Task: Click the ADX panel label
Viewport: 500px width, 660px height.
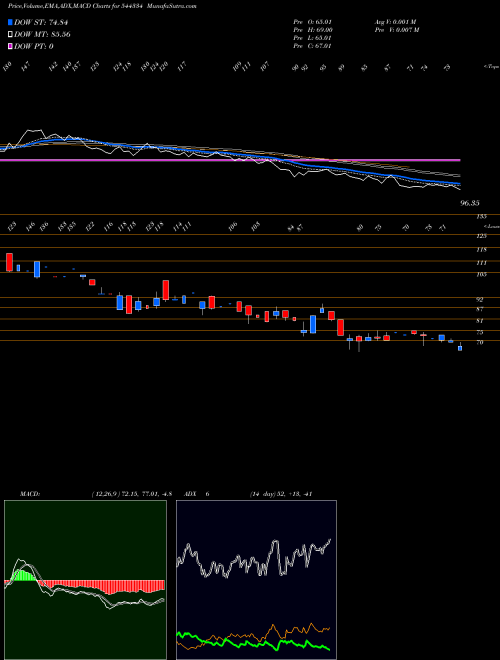Action: [191, 494]
